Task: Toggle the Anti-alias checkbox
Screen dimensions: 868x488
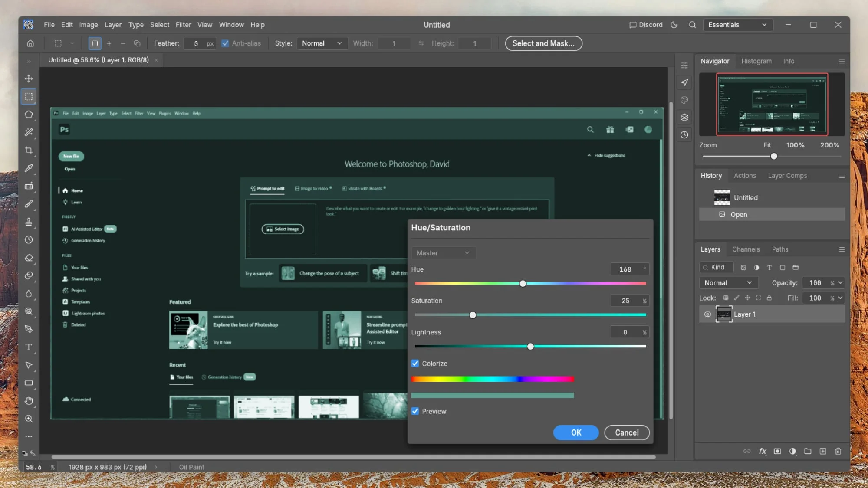Action: coord(225,43)
